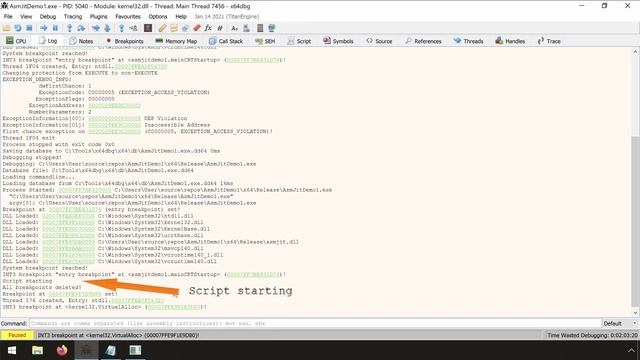Image resolution: width=640 pixels, height=360 pixels.
Task: Select log line 'All breakpoints deleted!'
Action: (42, 287)
